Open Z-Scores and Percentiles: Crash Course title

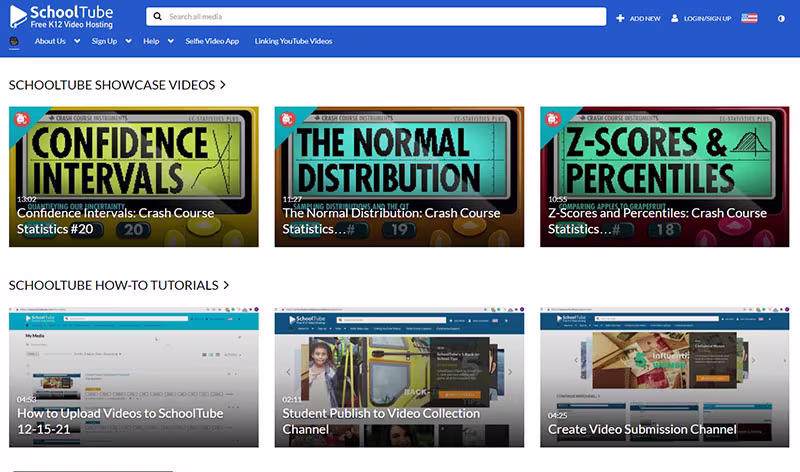[x=658, y=221]
